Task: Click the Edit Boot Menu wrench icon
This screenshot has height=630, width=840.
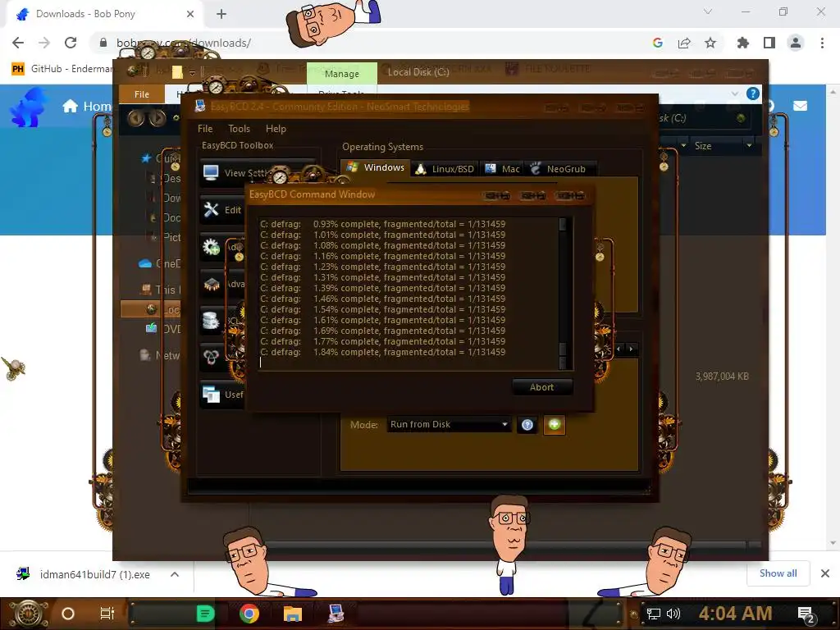Action: (211, 209)
